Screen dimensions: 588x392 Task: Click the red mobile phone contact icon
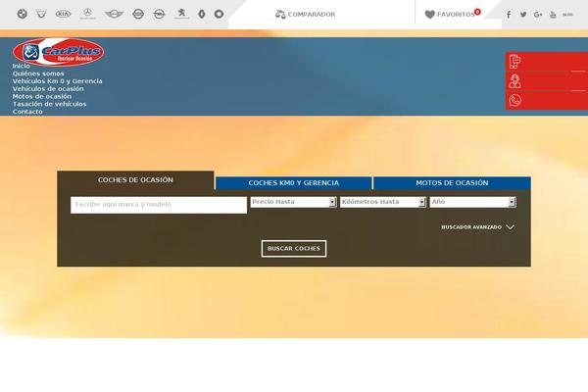pyautogui.click(x=514, y=62)
